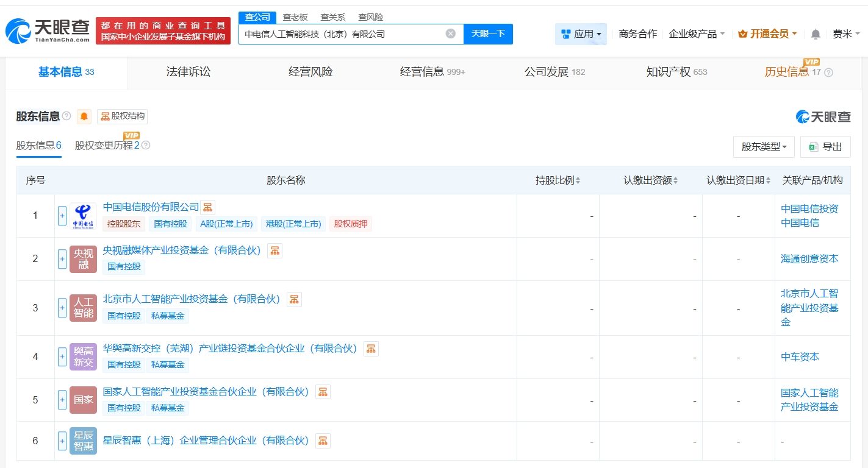The height and width of the screenshot is (468, 868).
Task: Switch to the 公司发展 tab
Action: point(554,73)
